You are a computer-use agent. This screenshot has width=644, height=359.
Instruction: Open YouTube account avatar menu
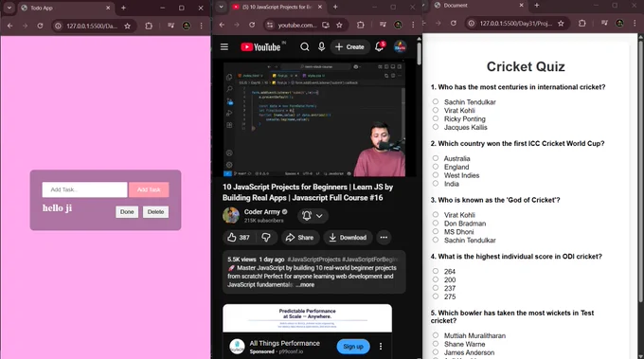[400, 46]
